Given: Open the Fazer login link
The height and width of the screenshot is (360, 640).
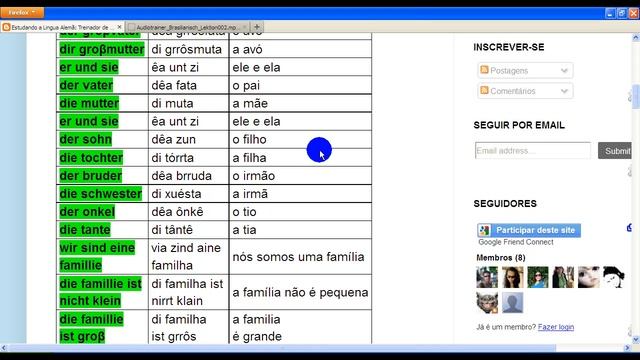Looking at the screenshot, I should point(556,327).
